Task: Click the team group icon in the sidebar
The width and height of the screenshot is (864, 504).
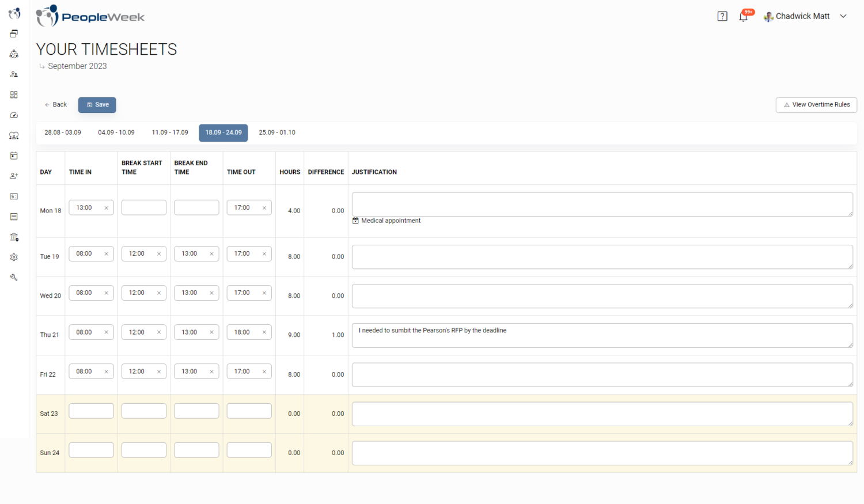Action: (x=14, y=135)
